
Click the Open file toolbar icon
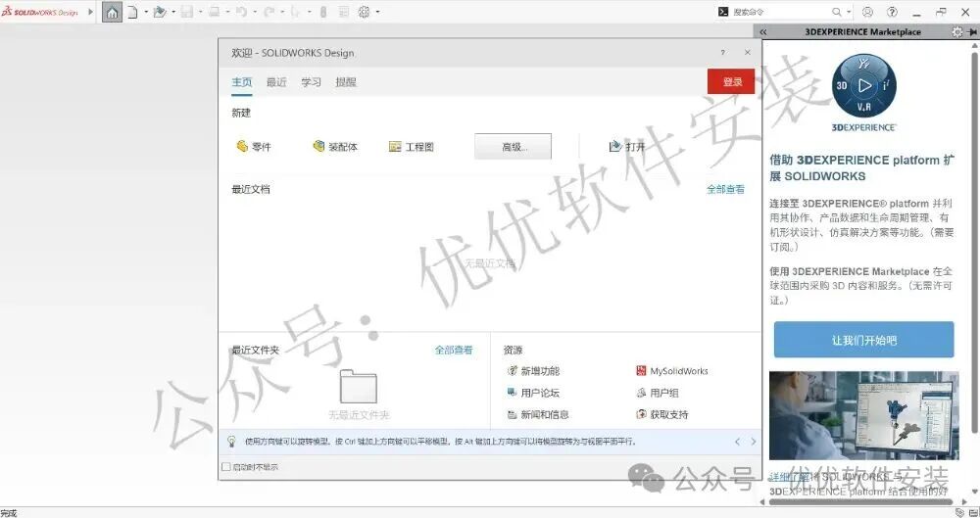pos(160,12)
